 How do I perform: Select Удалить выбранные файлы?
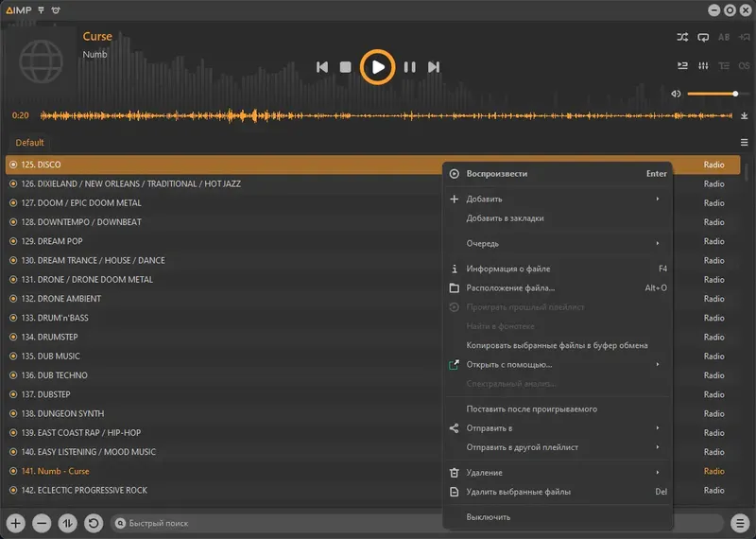(558, 492)
